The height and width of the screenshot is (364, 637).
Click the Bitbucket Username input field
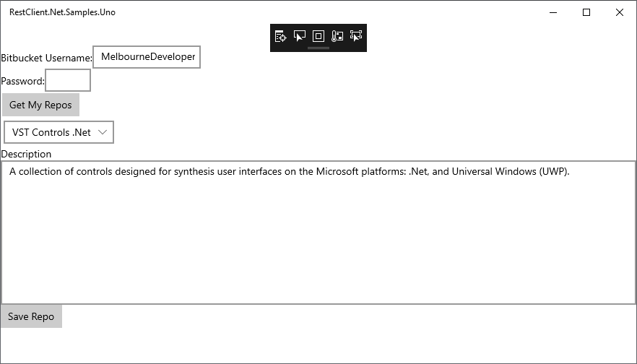coord(147,57)
